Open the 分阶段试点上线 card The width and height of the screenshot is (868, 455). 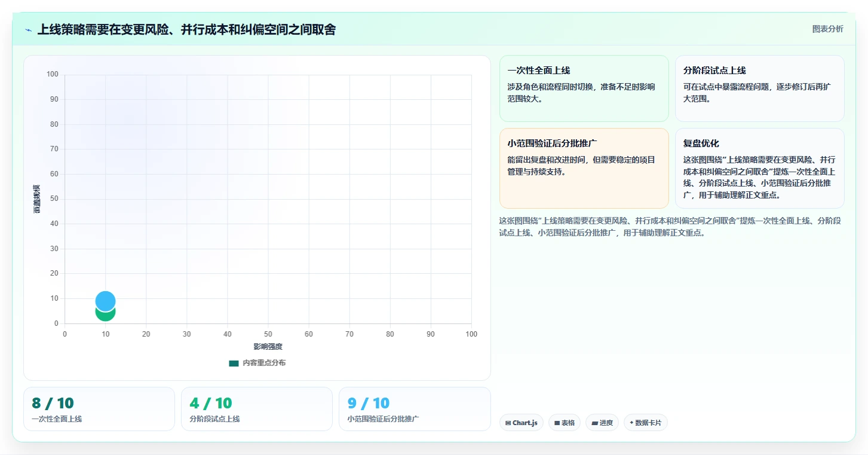[x=759, y=88]
